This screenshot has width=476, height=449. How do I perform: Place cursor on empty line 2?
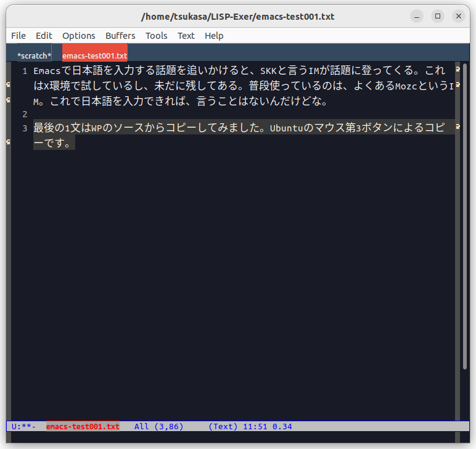pos(243,115)
